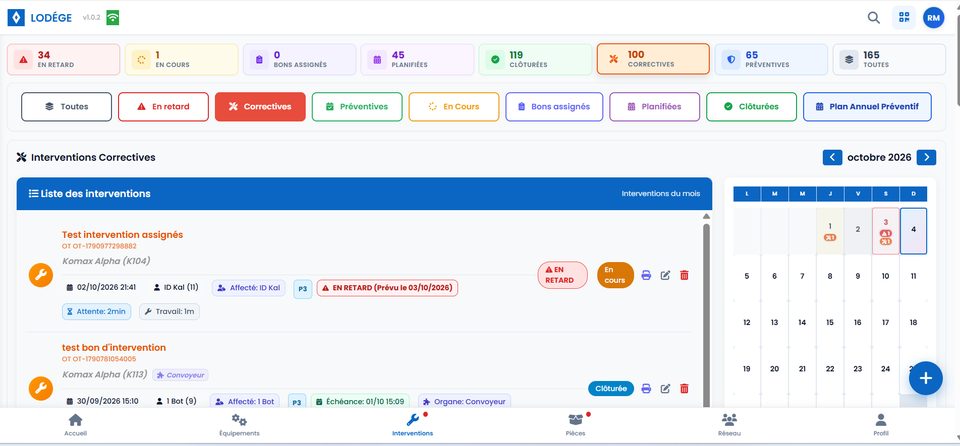Click the Clôturée status badge

611,388
